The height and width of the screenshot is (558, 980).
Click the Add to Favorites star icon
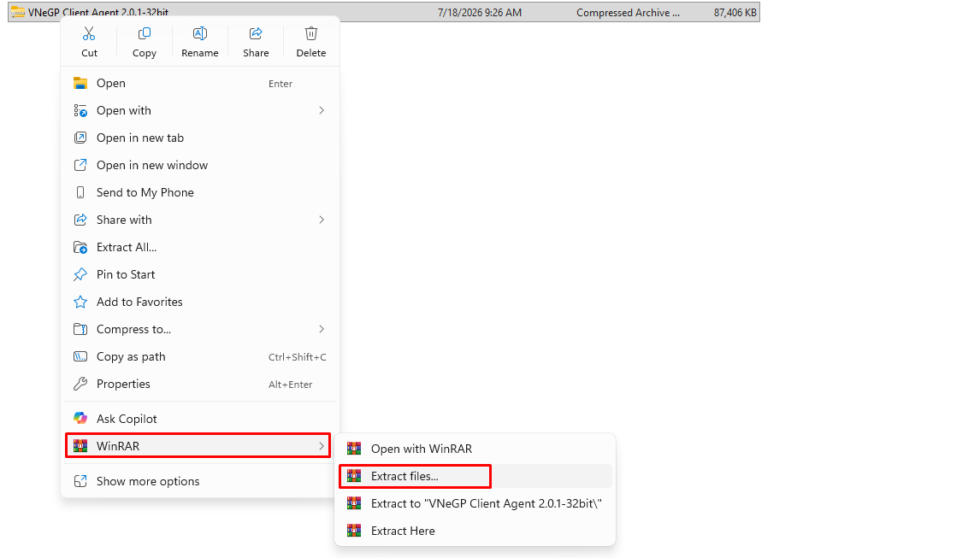click(x=80, y=302)
